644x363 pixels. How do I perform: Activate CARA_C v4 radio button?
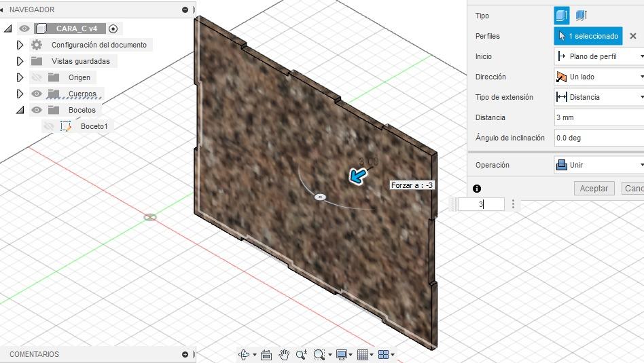[x=113, y=28]
